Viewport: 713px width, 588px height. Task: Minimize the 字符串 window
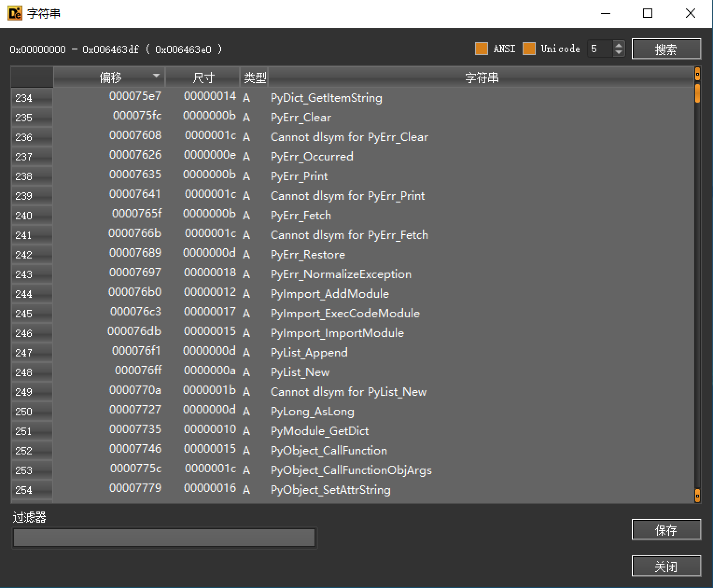pyautogui.click(x=606, y=13)
